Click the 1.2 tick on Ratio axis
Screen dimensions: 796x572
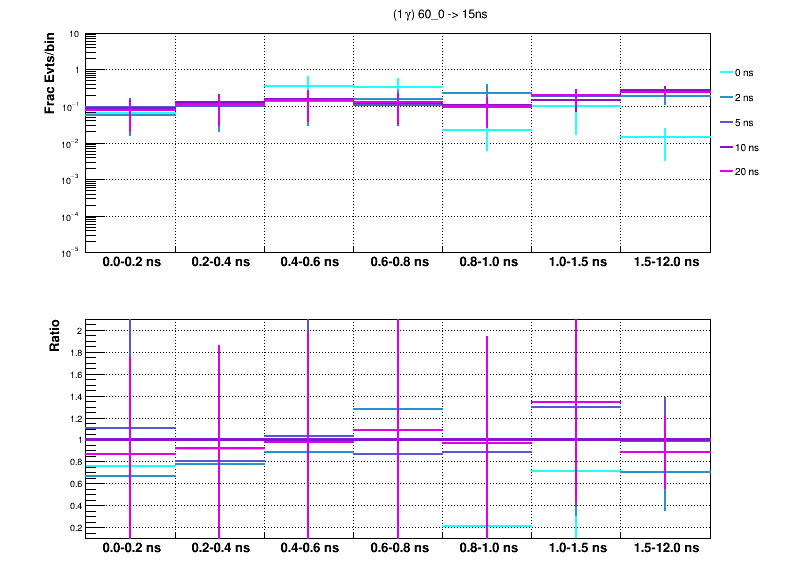[x=74, y=418]
